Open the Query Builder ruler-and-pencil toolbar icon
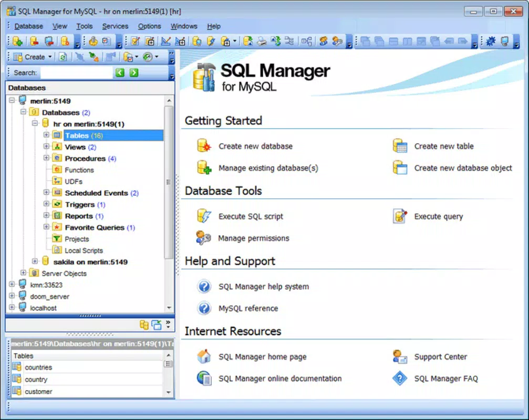The image size is (529, 420). pos(165,41)
